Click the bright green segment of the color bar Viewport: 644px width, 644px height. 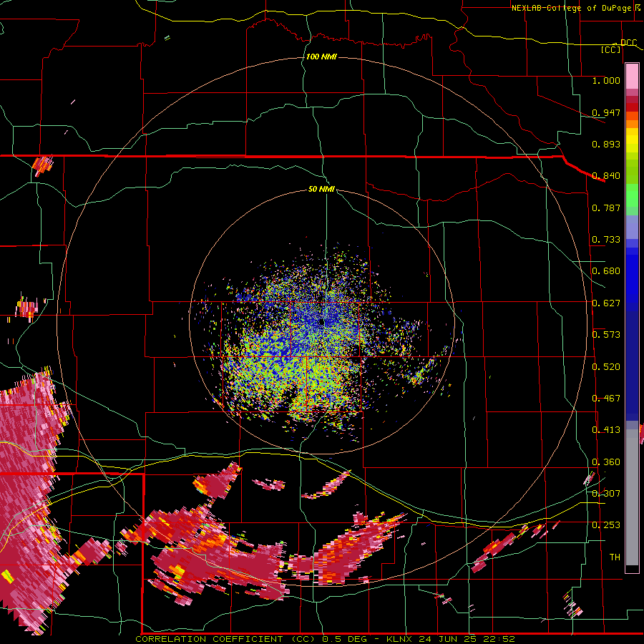(632, 195)
